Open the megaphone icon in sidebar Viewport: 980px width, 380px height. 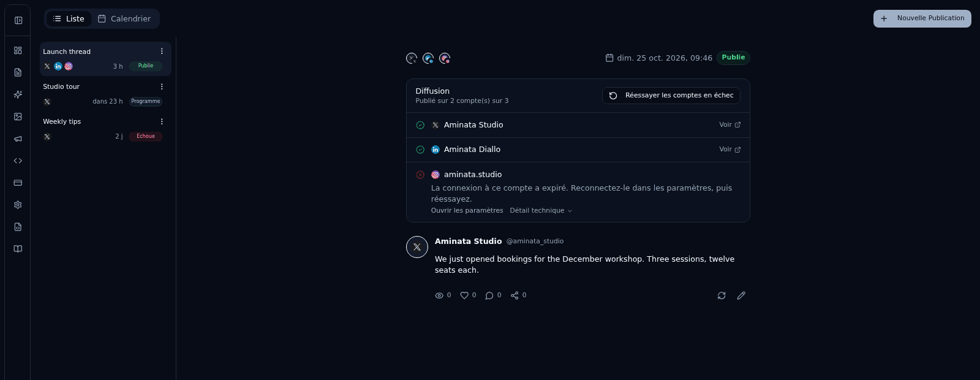18,139
